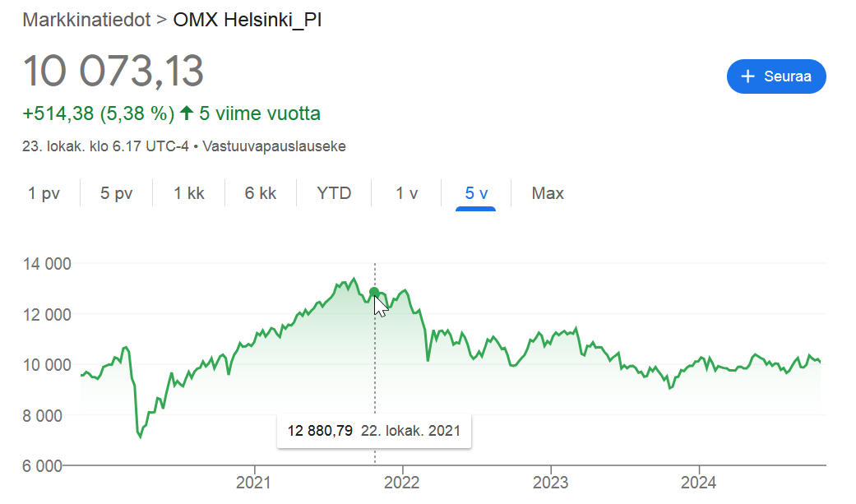Follow the index with Seuraa button
856x504 pixels.
point(776,76)
